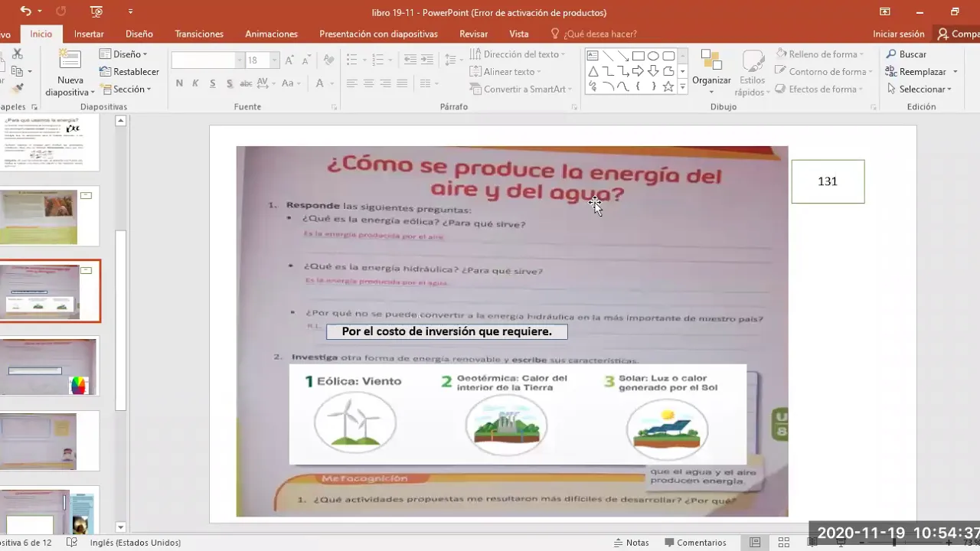Switch to the Animaciones tab
Image resolution: width=980 pixels, height=551 pixels.
tap(271, 34)
